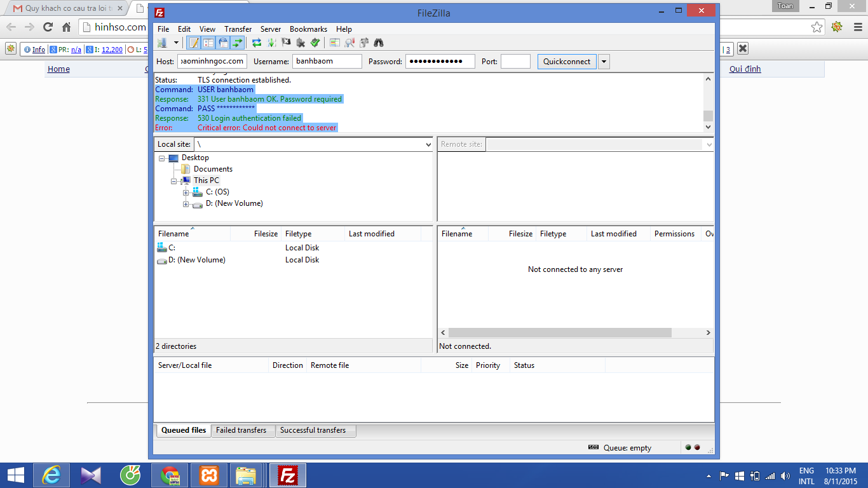Click the Refresh file lists icon
Image resolution: width=868 pixels, height=488 pixels.
[257, 43]
